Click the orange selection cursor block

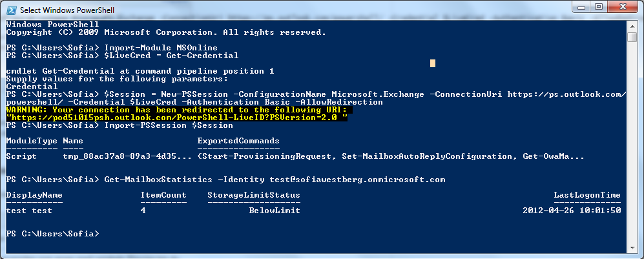pyautogui.click(x=433, y=63)
